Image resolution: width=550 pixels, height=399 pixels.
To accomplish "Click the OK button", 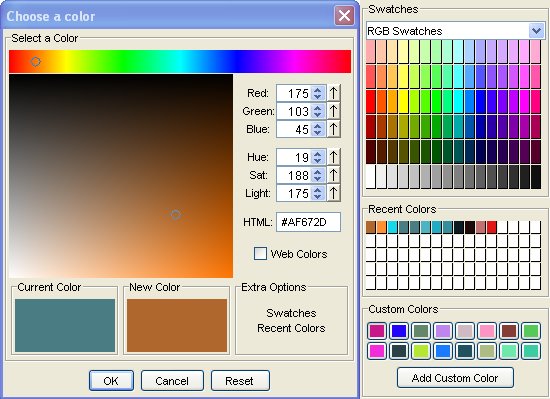I will click(111, 380).
